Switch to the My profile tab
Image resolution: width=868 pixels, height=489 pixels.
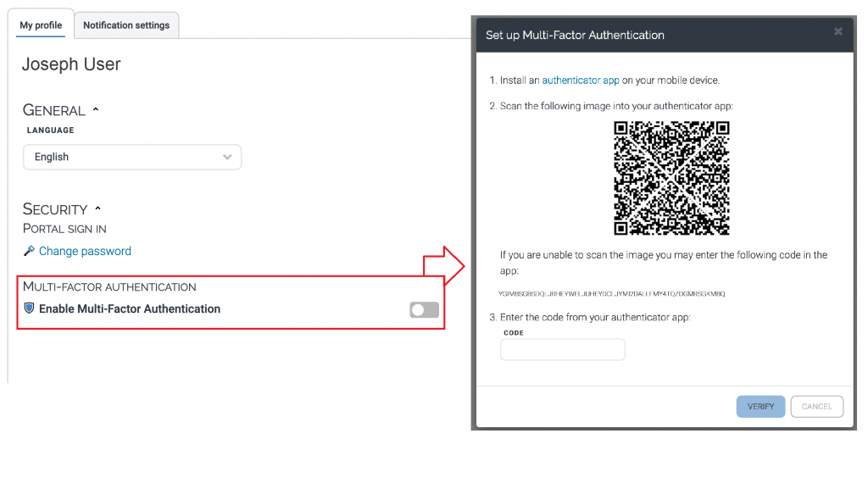click(x=41, y=25)
